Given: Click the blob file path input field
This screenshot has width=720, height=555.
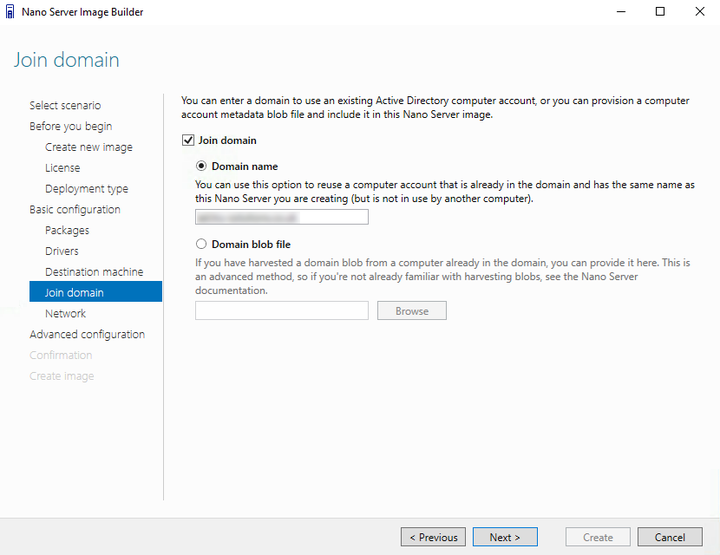Looking at the screenshot, I should point(281,311).
